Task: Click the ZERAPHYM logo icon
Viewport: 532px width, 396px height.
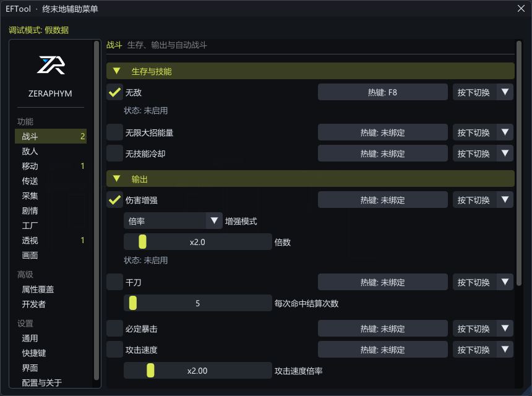Action: click(51, 65)
